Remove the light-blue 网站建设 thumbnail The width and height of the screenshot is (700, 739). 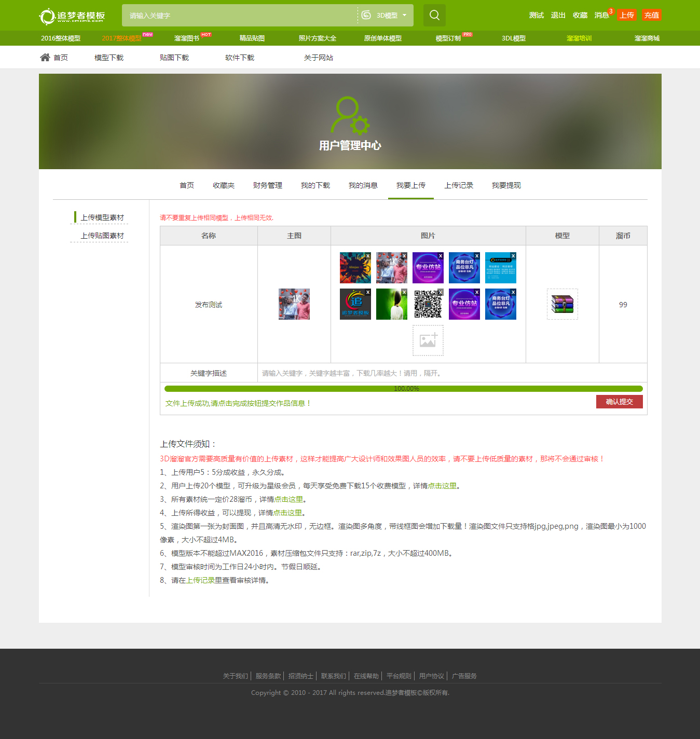(513, 256)
